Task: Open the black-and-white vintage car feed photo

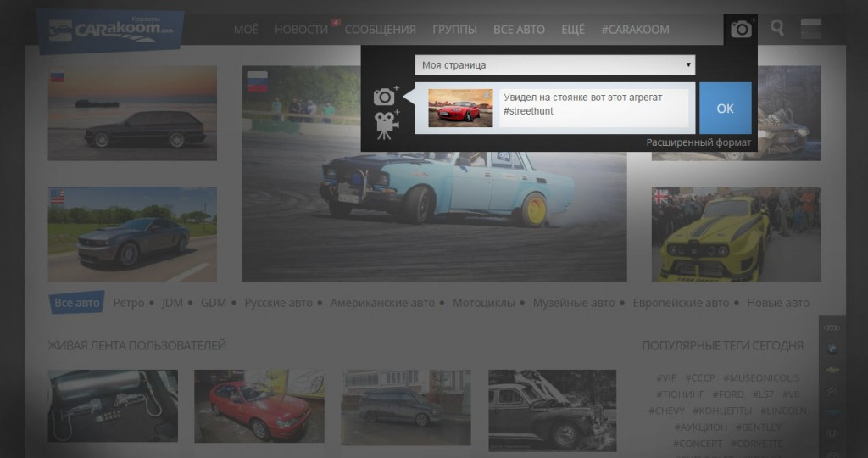Action: coord(552,411)
